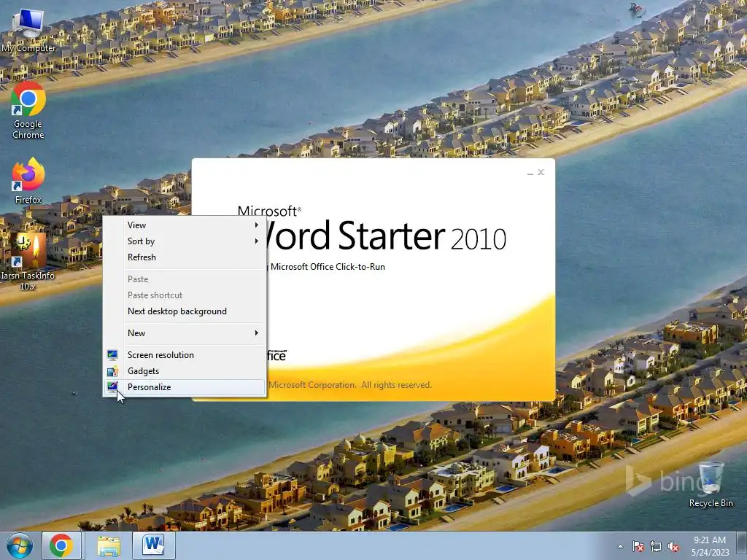Open the New submenu

[185, 333]
